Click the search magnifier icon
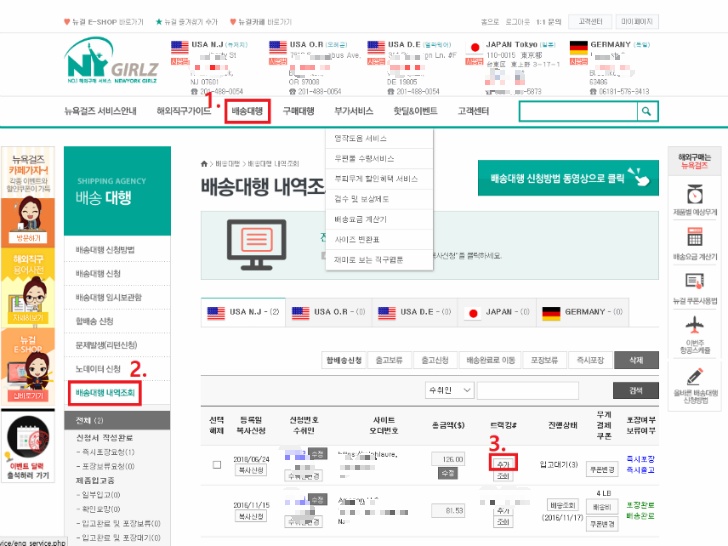 click(646, 111)
